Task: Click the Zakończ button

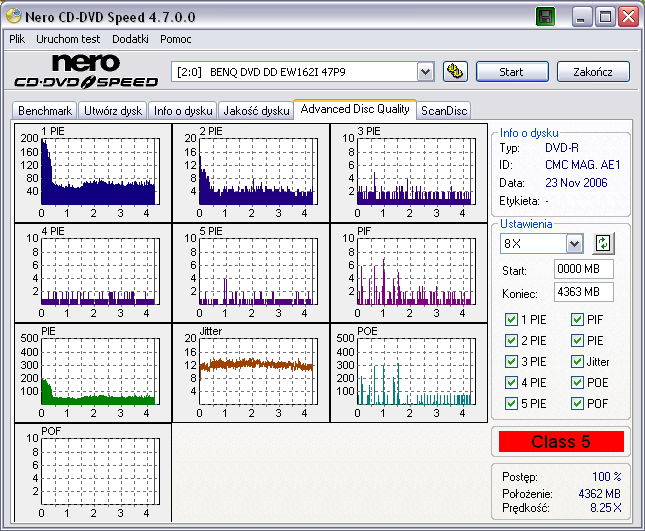Action: pyautogui.click(x=593, y=72)
